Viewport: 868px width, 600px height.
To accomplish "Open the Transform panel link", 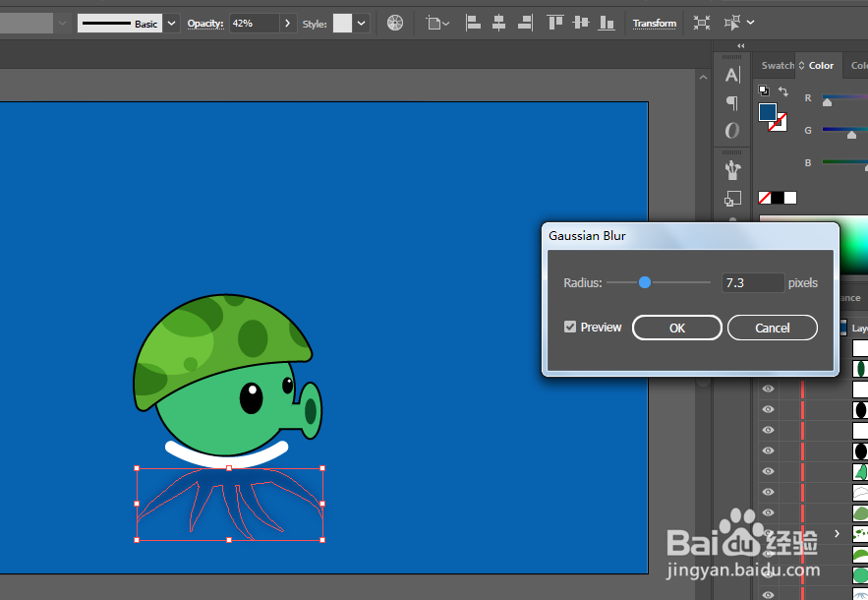I will click(x=655, y=24).
